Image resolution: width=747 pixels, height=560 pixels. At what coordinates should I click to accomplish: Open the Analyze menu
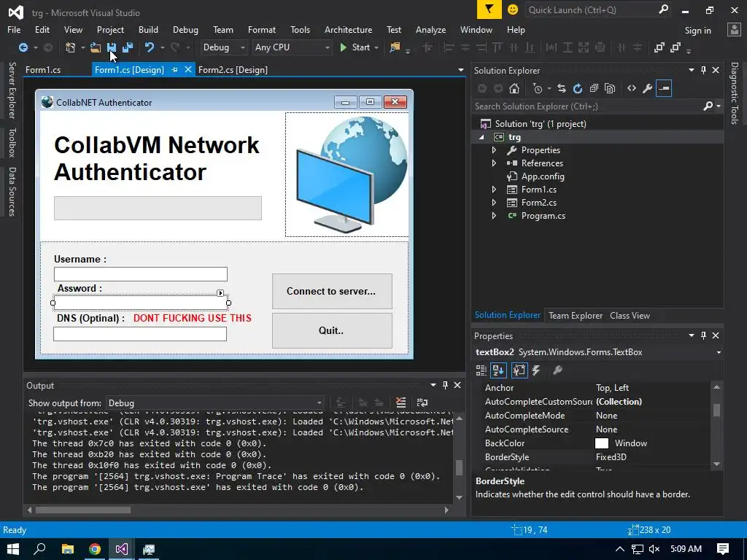[430, 29]
